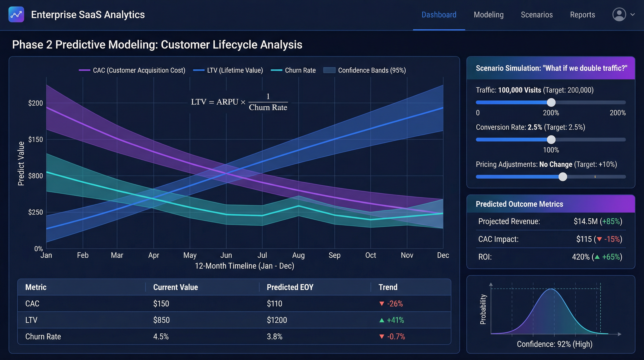644x360 pixels.
Task: Expand the Scenario Simulation panel header
Action: click(551, 68)
